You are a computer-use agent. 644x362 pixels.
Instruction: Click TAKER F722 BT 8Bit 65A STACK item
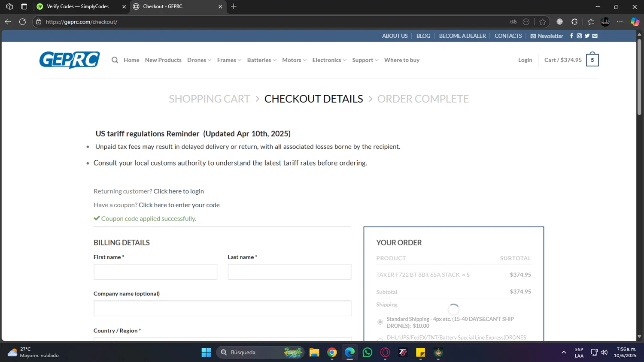pos(418,275)
